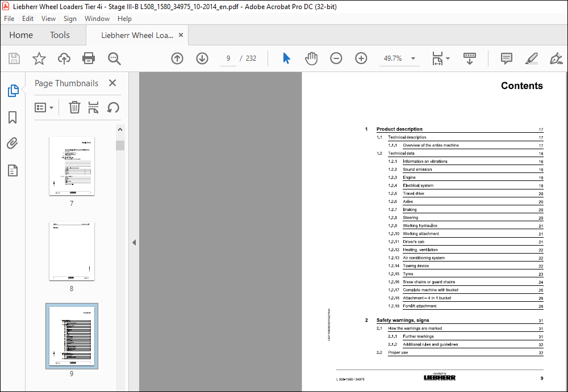568x392 pixels.
Task: Go to next page arrow
Action: 202,58
